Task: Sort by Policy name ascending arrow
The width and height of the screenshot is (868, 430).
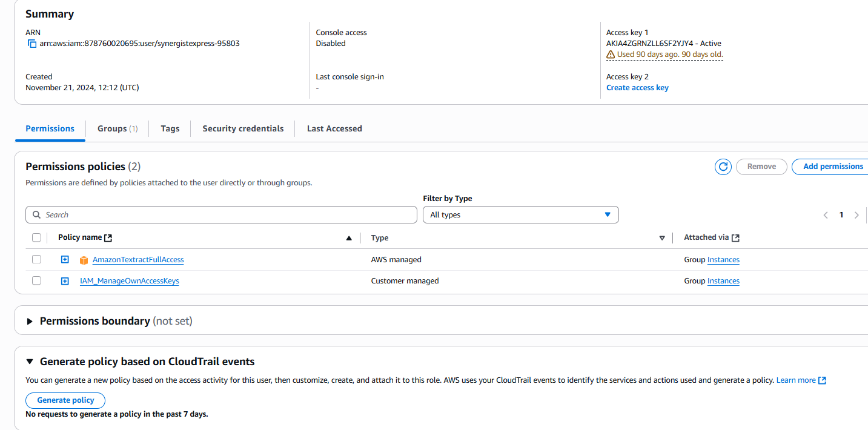Action: pos(349,238)
